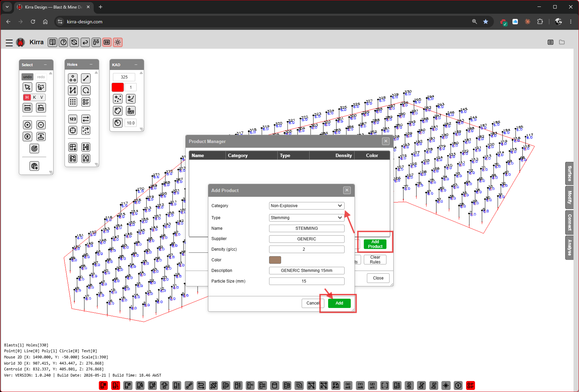Viewport: 579px width, 392px height.
Task: Select the KAD points draw tool
Action: click(x=118, y=99)
